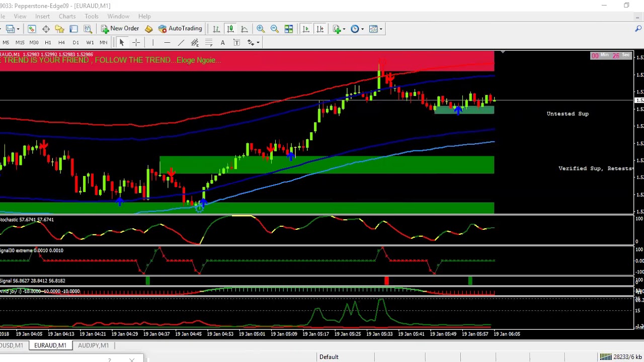The image size is (644, 362).
Task: Select the Equidistant Channel tool
Action: click(195, 43)
